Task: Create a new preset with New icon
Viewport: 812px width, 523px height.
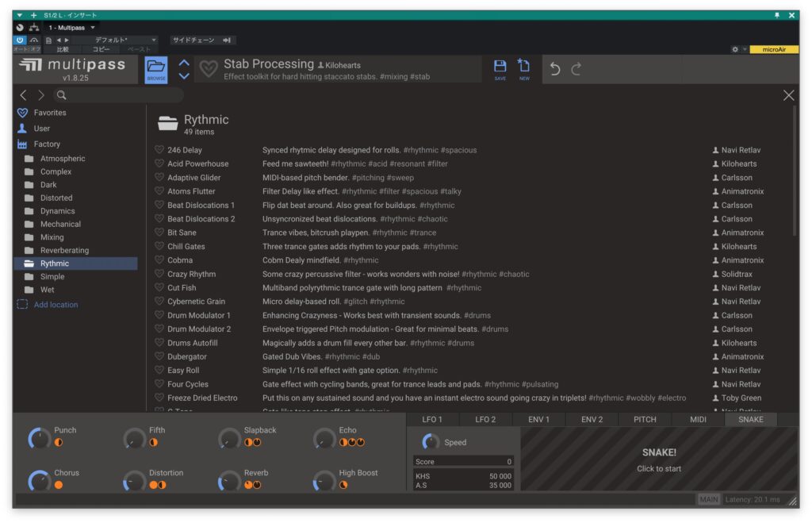Action: pos(524,69)
